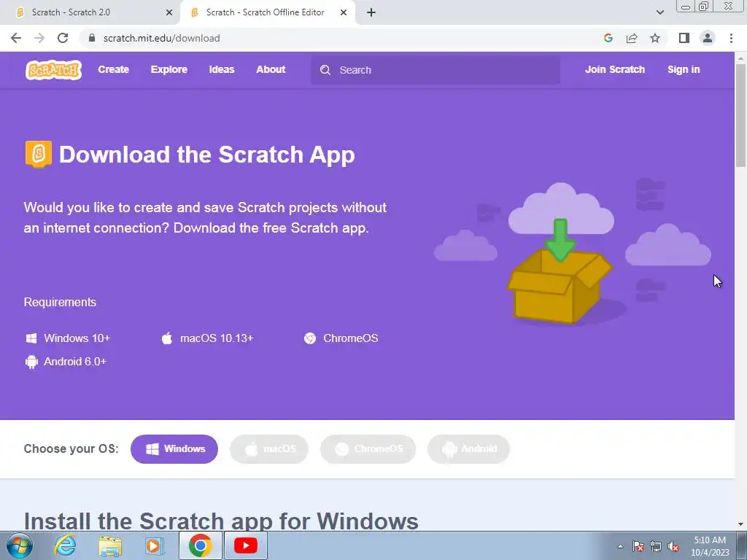Click the Download the Scratch App heading
Screen dimensions: 747x560
coord(206,155)
